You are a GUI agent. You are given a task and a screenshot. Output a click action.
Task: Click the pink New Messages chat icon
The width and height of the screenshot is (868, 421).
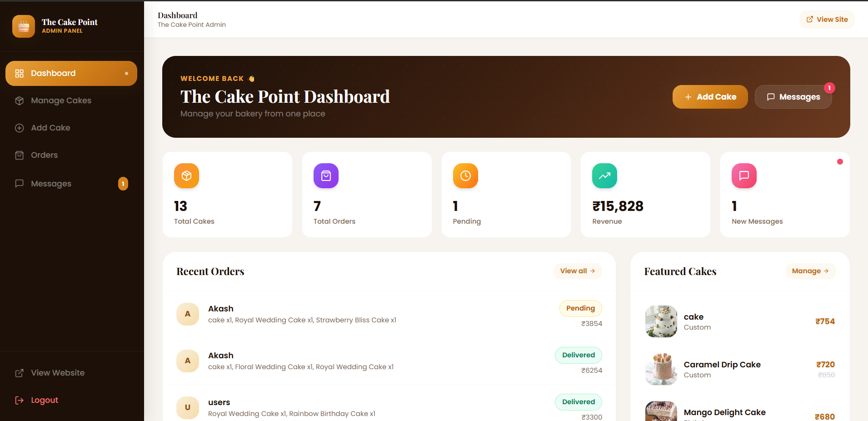pyautogui.click(x=744, y=175)
